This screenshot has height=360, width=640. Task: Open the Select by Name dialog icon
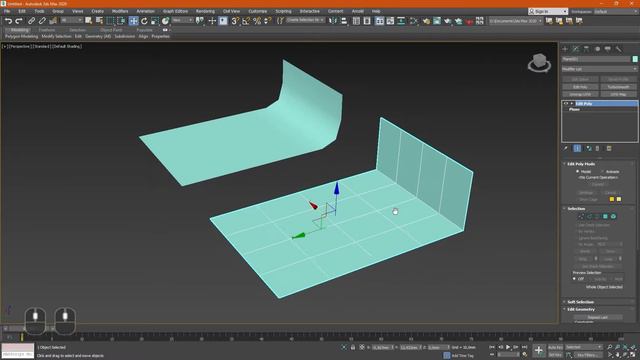[99, 21]
